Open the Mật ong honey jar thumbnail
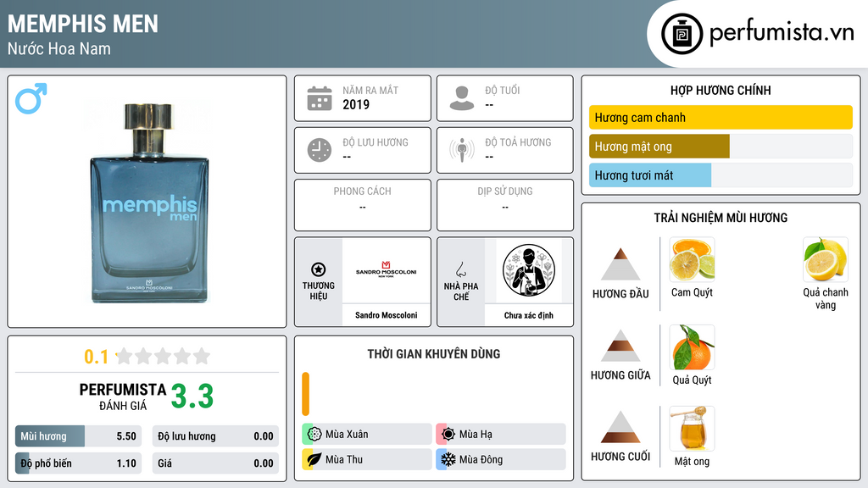Viewport: 868px width, 488px height. point(692,429)
